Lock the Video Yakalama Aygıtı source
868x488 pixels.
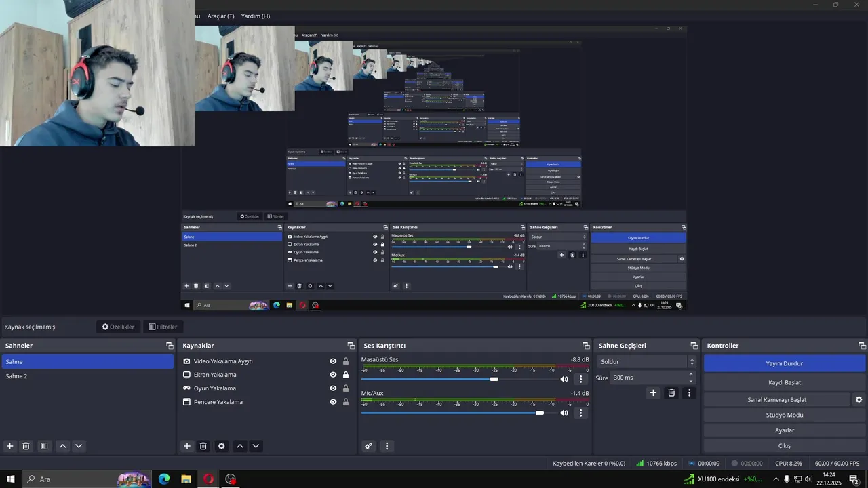346,361
